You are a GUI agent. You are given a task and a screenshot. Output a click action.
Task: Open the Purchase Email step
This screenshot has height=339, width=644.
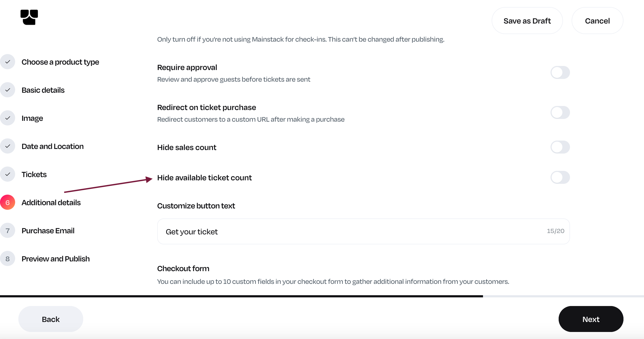pos(48,231)
